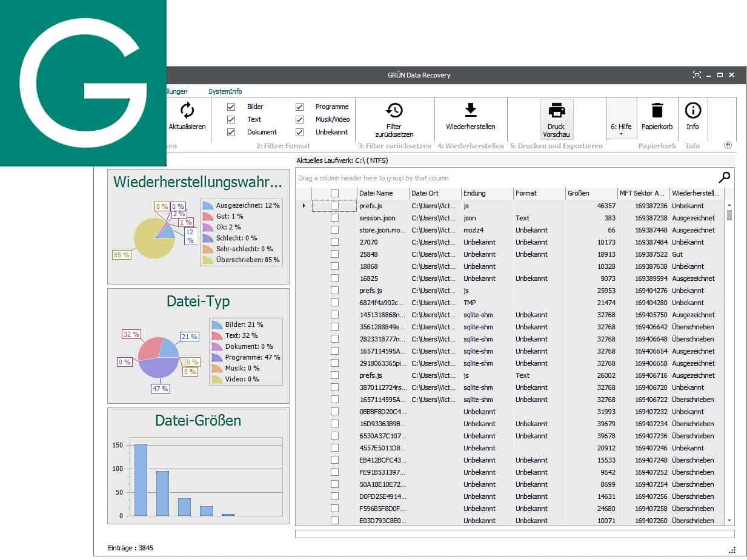Click the Datei Name column header
This screenshot has width=747, height=560.
click(x=382, y=193)
